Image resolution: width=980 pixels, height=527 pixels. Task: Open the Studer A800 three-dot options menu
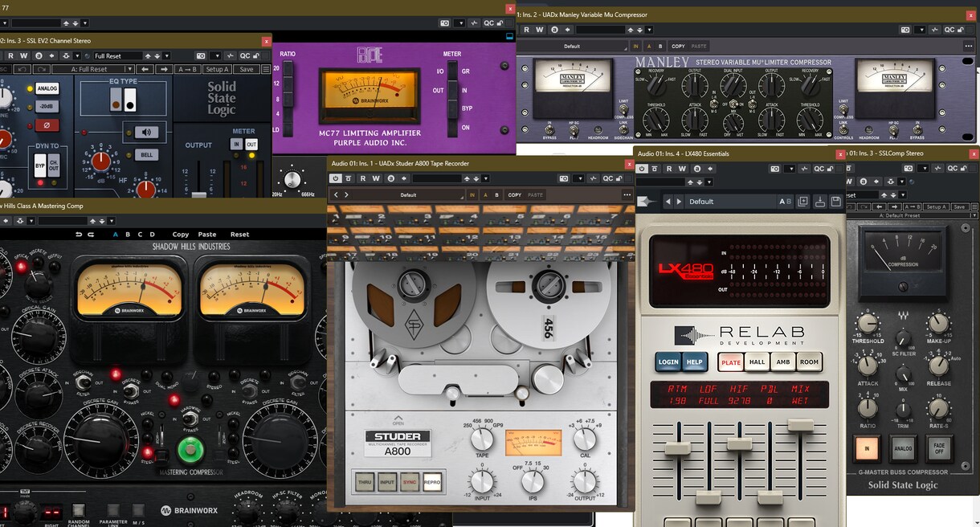point(627,195)
